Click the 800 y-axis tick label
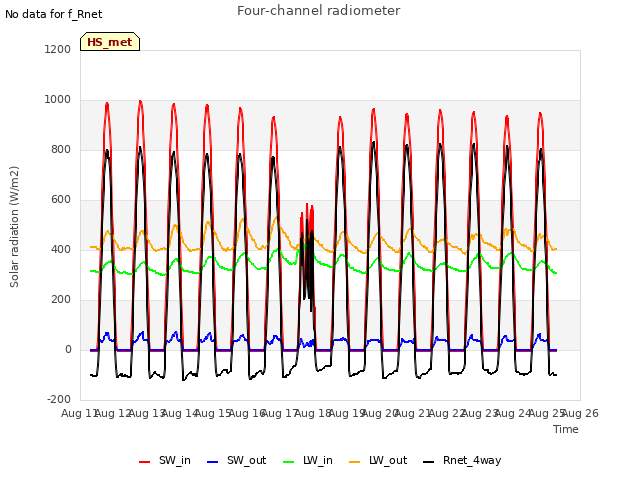The height and width of the screenshot is (480, 640). [x=61, y=149]
